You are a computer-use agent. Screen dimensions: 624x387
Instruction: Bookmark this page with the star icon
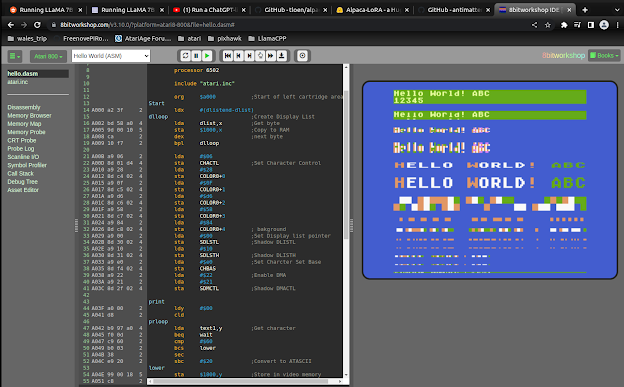point(548,25)
